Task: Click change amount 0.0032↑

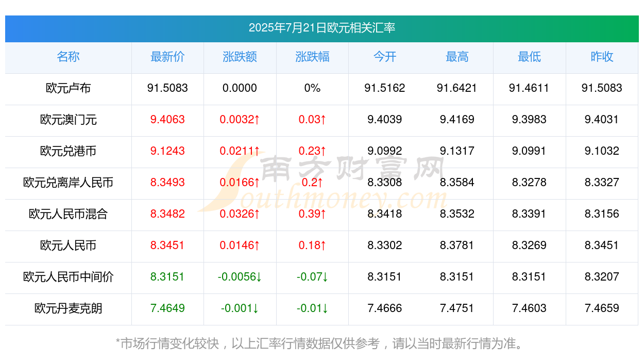Action: 240,120
